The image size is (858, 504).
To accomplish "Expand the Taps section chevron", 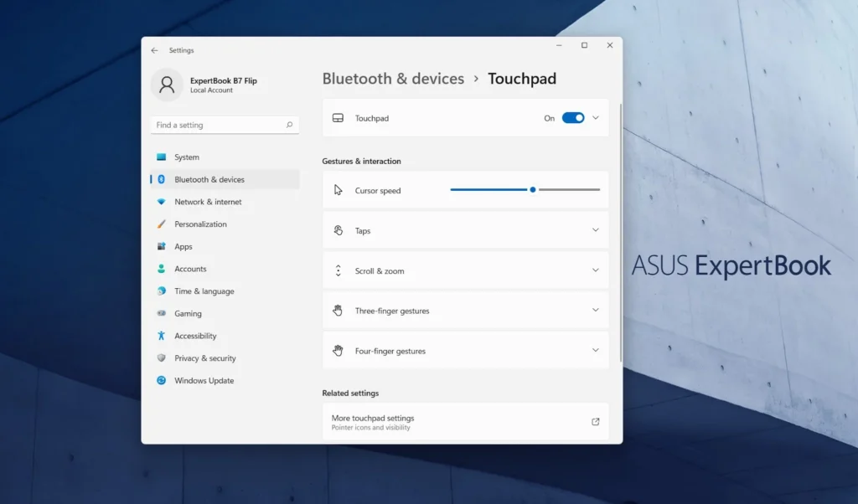I will point(596,230).
